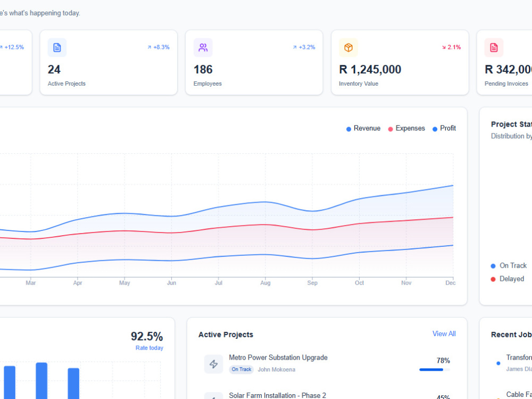Click the Inventory Value label
The image size is (532, 399).
pyautogui.click(x=358, y=84)
